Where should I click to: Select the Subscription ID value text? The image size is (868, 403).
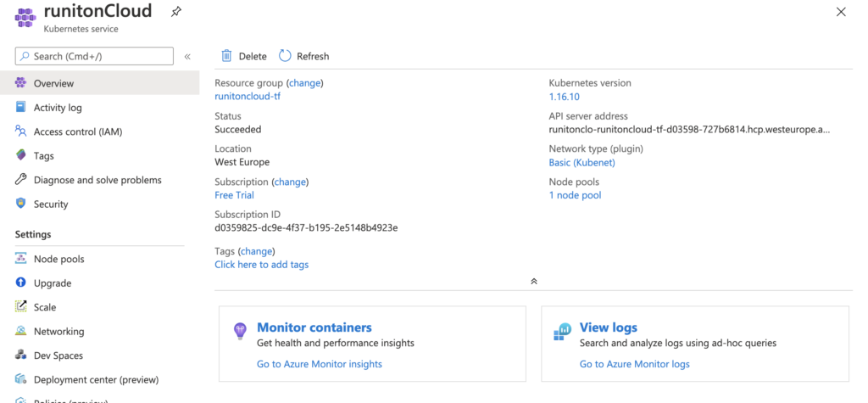pyautogui.click(x=306, y=228)
